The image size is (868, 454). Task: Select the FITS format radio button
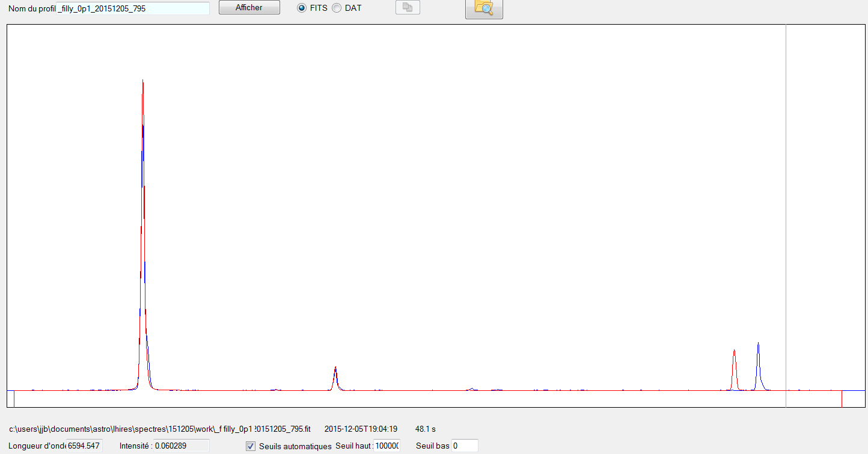(x=302, y=8)
